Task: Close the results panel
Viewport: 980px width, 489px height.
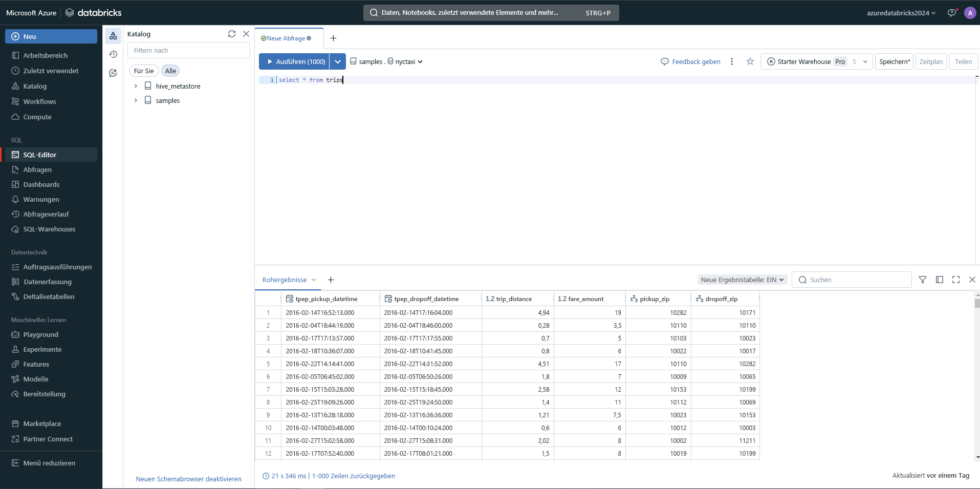Action: (x=972, y=280)
